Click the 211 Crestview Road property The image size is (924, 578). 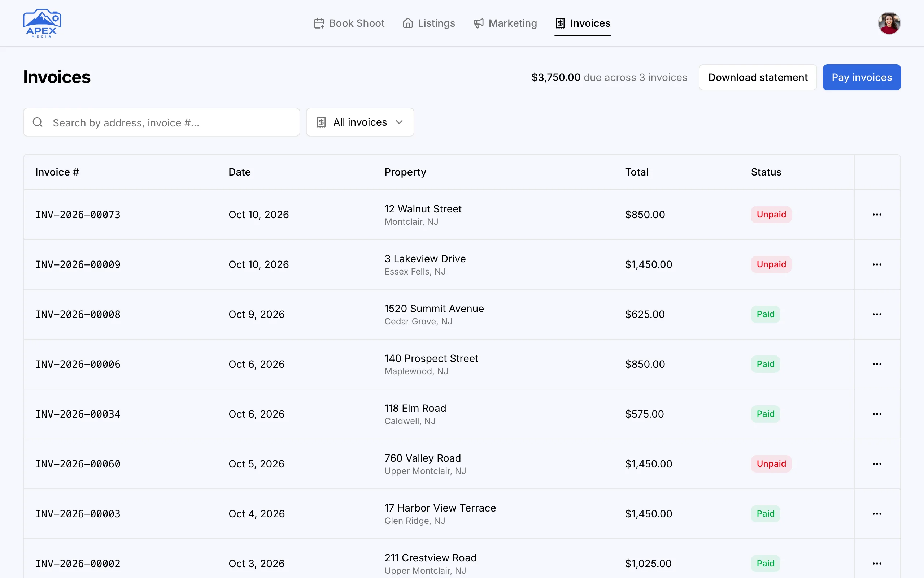pos(430,558)
